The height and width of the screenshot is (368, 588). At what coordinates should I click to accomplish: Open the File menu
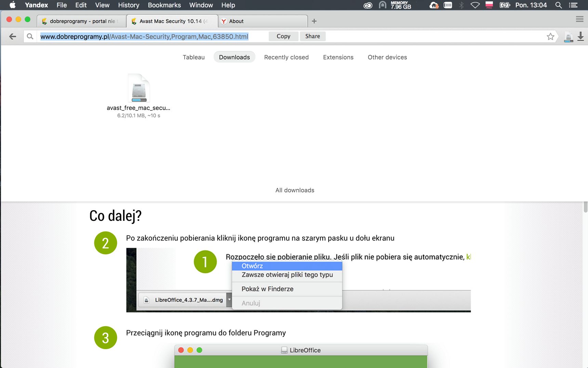point(62,5)
